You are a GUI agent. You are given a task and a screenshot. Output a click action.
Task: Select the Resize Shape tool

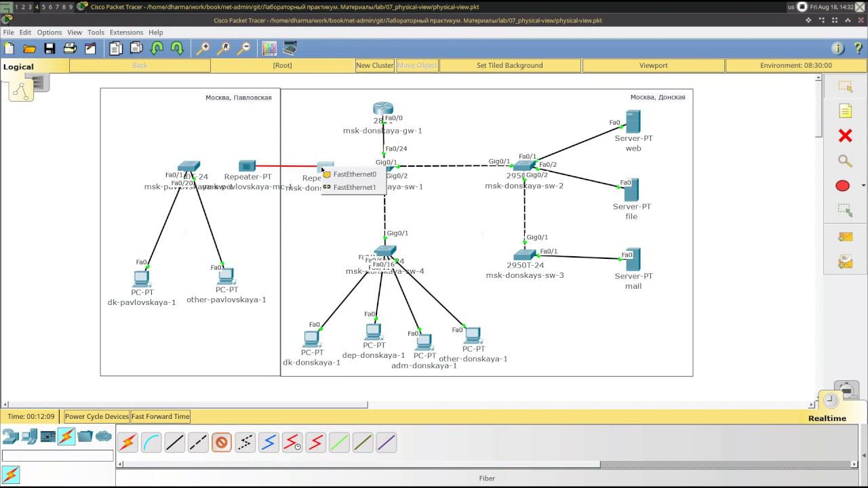845,211
